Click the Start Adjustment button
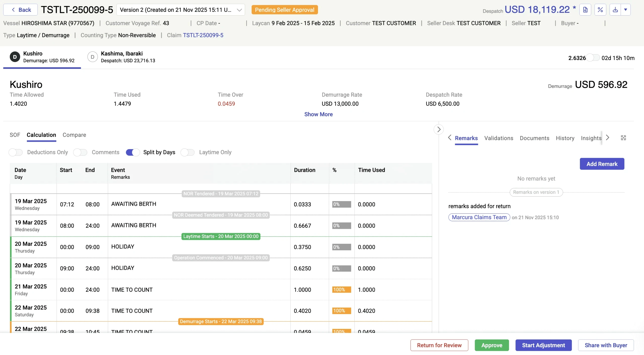644x355 pixels. pos(543,345)
